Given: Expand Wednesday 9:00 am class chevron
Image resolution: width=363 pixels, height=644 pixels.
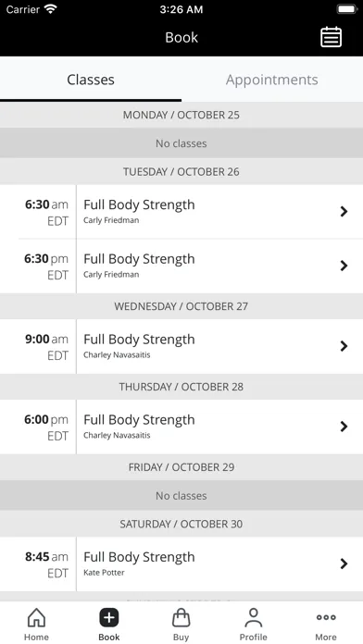Looking at the screenshot, I should (344, 346).
